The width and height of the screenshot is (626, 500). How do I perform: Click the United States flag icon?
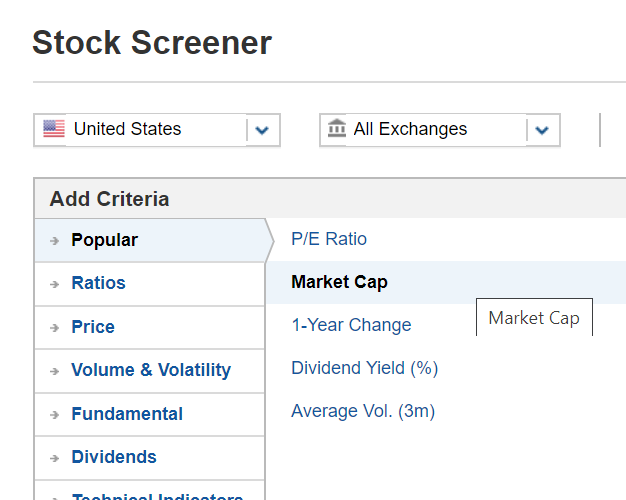[x=54, y=129]
